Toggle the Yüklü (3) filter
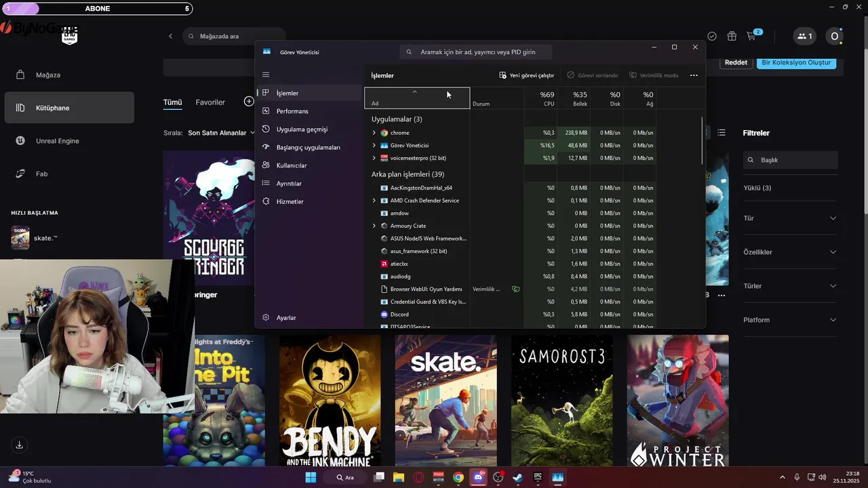 (x=757, y=188)
